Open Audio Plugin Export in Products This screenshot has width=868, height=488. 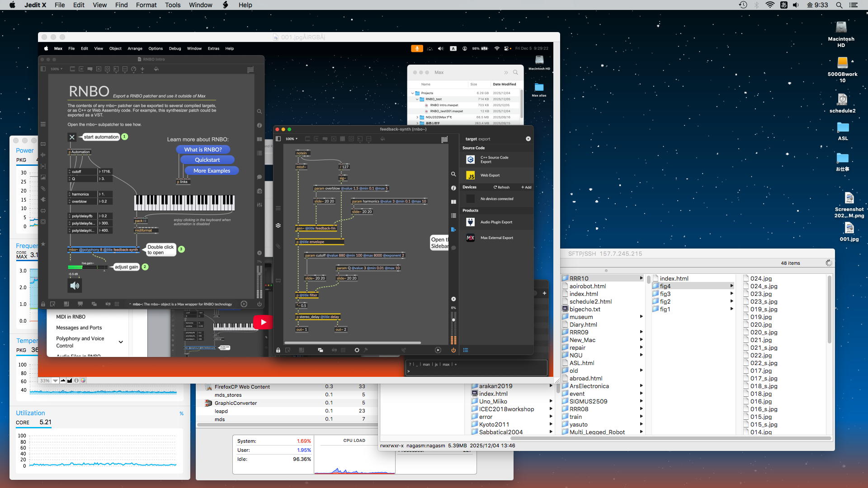(x=496, y=222)
